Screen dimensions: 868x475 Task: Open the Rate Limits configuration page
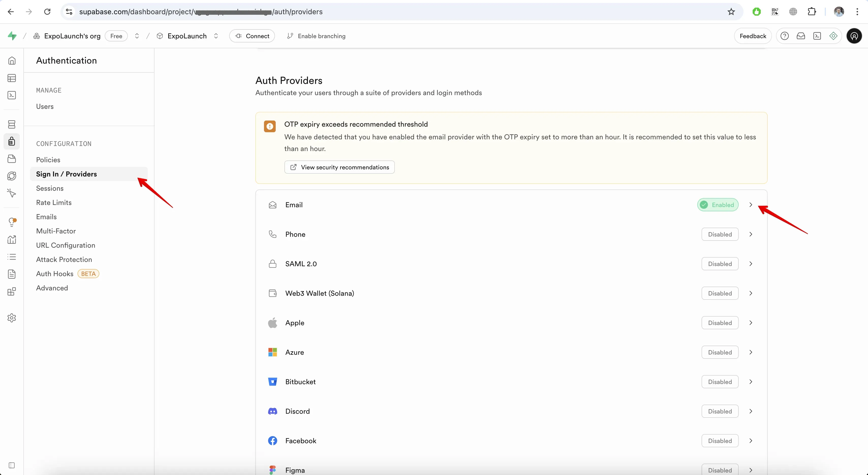coord(54,203)
